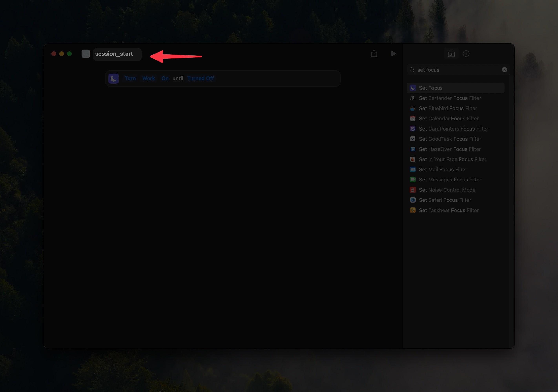
Task: Open the "Work" focus mode dropdown
Action: [149, 78]
